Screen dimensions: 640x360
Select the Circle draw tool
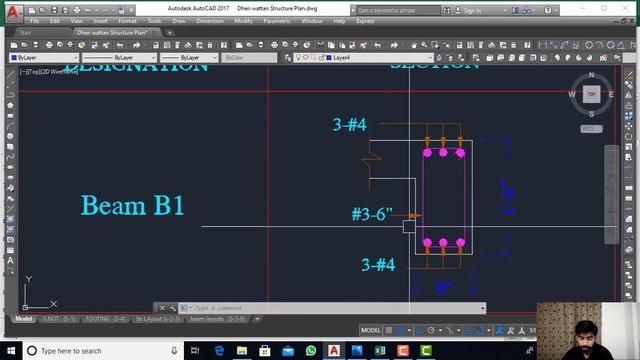coord(11,136)
